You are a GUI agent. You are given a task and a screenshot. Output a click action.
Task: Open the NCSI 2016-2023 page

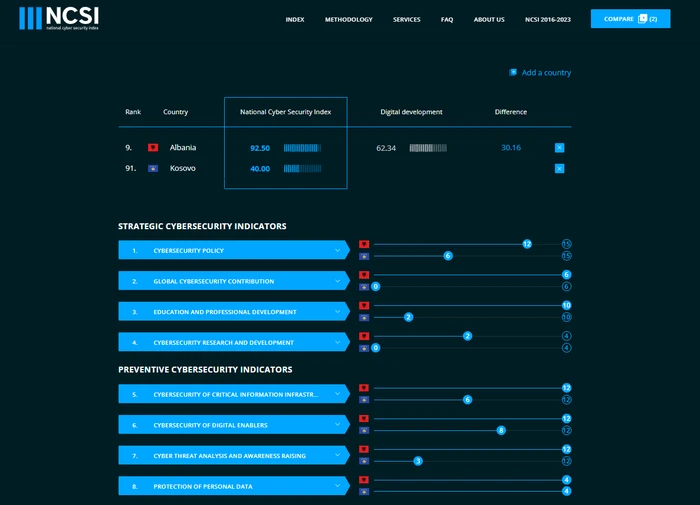(x=547, y=19)
